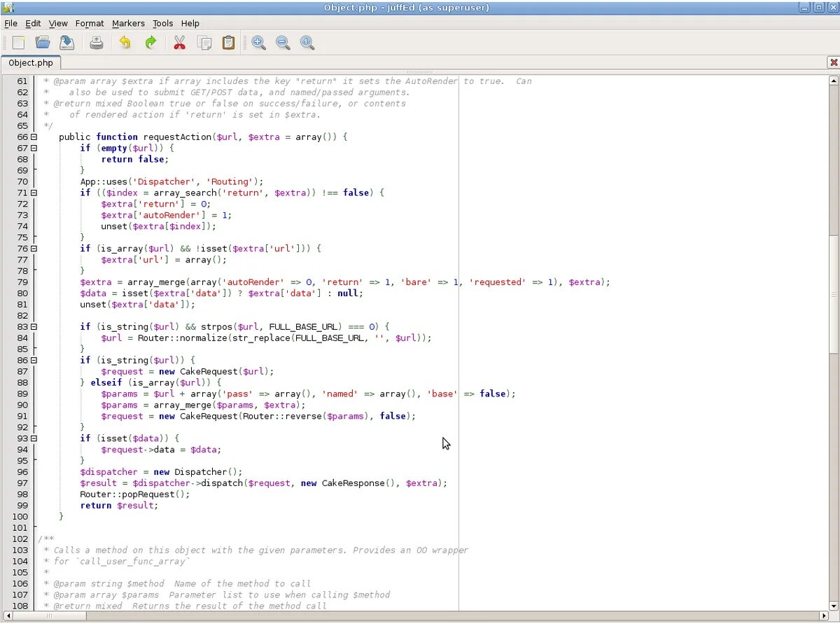The image size is (840, 624).
Task: Click '$request = new CakeRequest($url);' line 87
Action: coord(188,372)
